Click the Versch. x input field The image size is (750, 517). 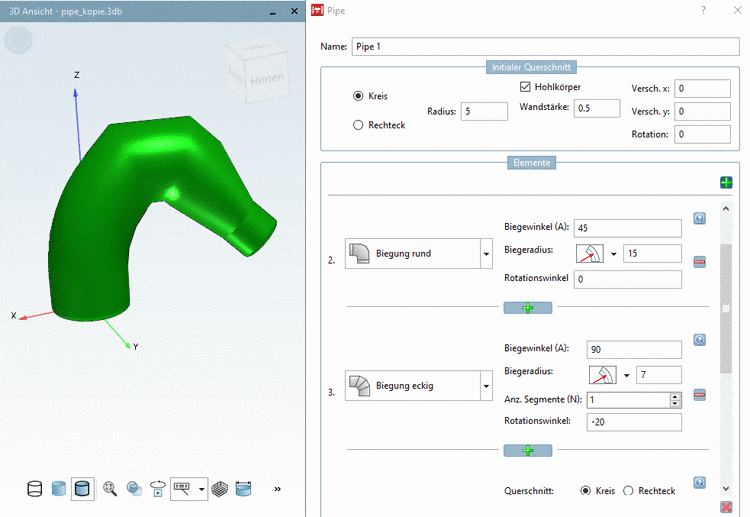click(702, 88)
